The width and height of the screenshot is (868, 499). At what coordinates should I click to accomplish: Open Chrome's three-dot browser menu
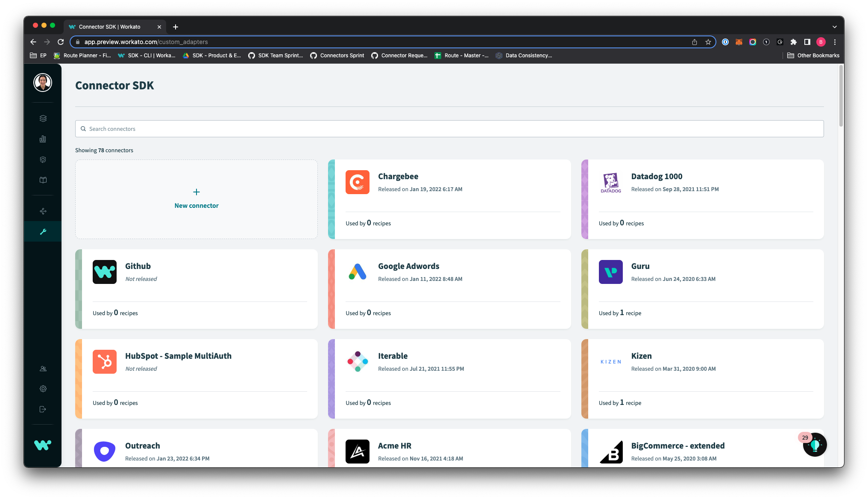835,42
